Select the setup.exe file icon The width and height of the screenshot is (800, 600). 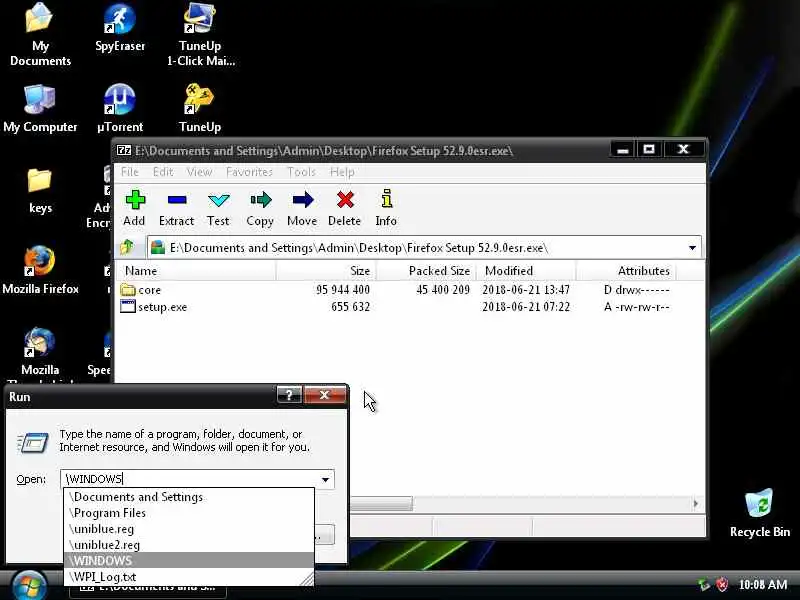(x=128, y=307)
